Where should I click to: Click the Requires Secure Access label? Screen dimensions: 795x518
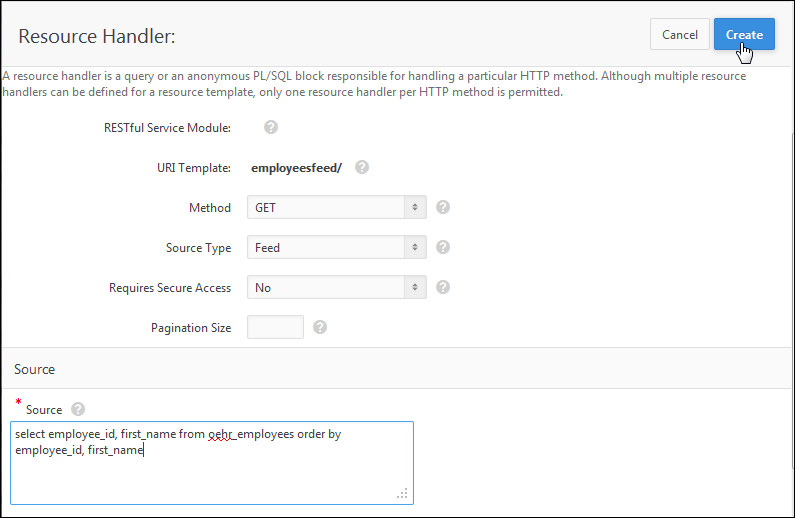point(170,288)
